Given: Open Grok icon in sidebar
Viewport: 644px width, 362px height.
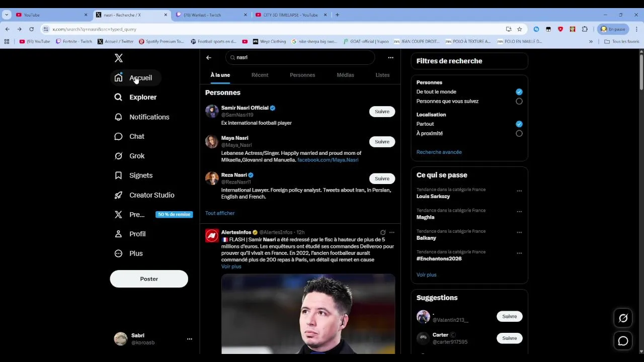Looking at the screenshot, I should pyautogui.click(x=118, y=156).
